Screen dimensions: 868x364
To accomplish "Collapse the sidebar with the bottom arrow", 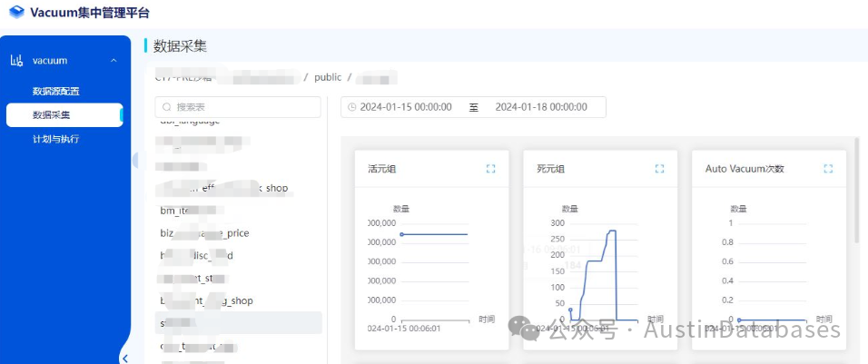I will 125,358.
